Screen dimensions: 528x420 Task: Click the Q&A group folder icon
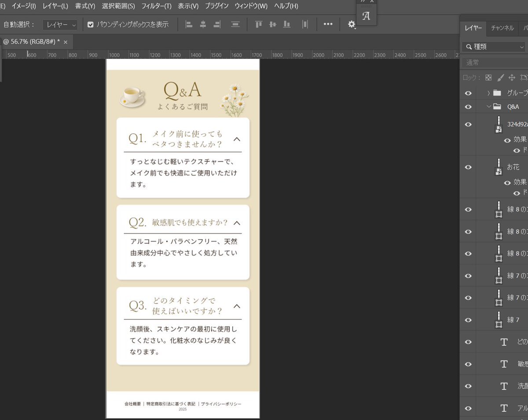point(497,106)
